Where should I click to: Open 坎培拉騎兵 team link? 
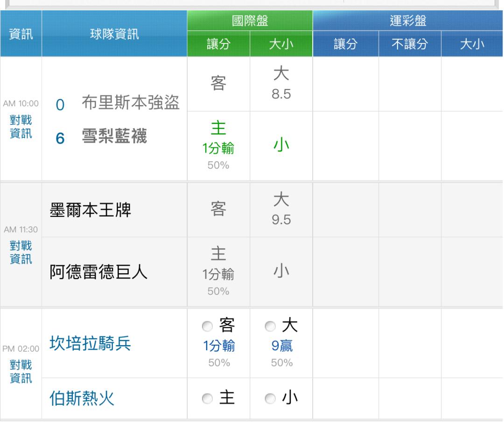(91, 343)
